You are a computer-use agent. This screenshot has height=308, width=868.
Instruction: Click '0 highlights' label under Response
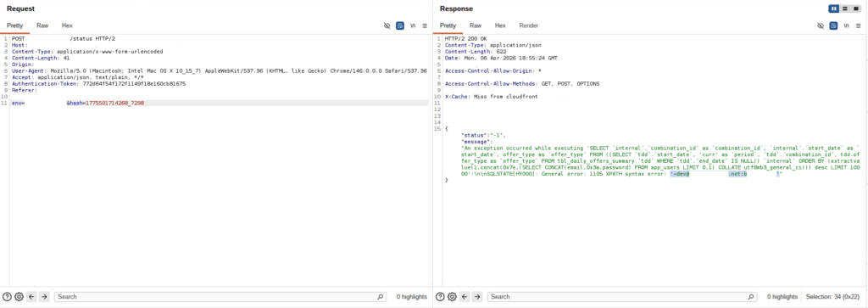(x=782, y=297)
